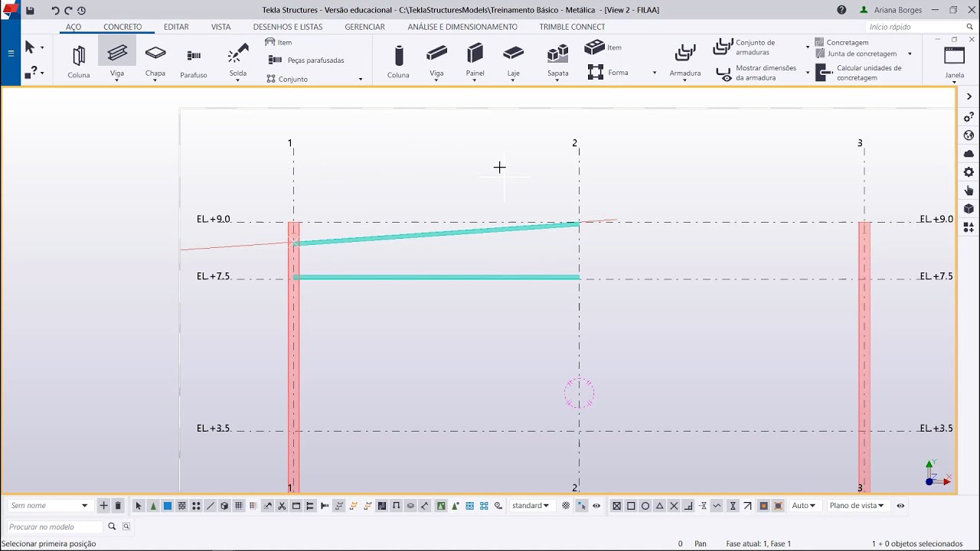Open the Auto snap depth dropdown
Viewport: 980px width, 551px height.
pyautogui.click(x=804, y=506)
